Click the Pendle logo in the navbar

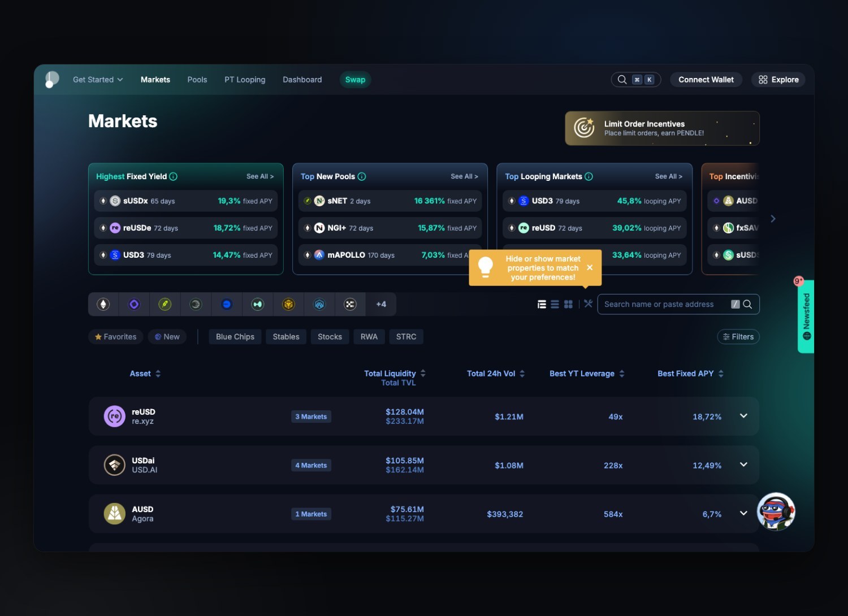point(52,80)
